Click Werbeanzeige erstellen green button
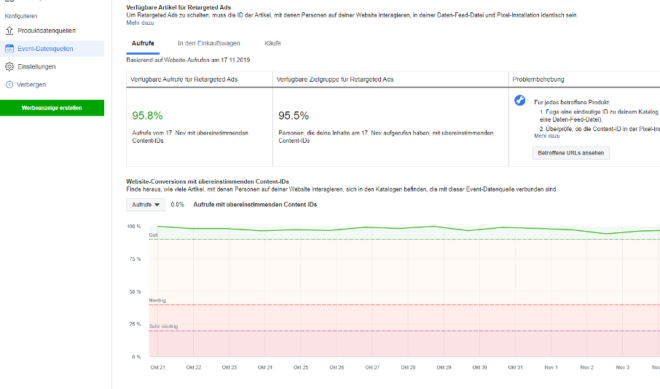Screen dimensions: 660x389 pos(52,108)
